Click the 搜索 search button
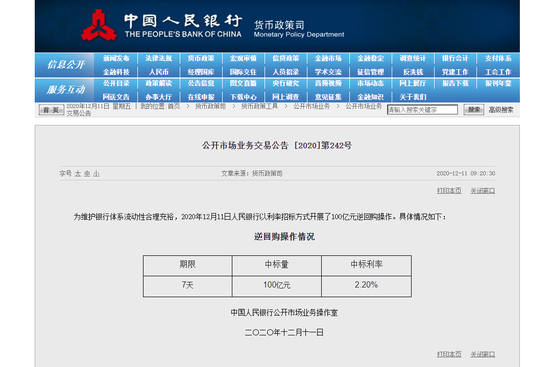Viewport: 550px width, 367px height. 474,110
